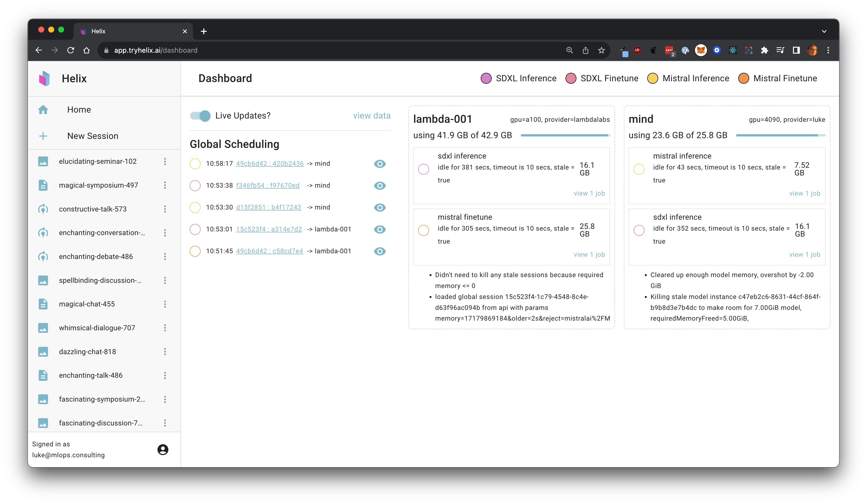Click the eye icon next to f346fb54:f97670ed
This screenshot has height=504, width=867.
pos(380,185)
